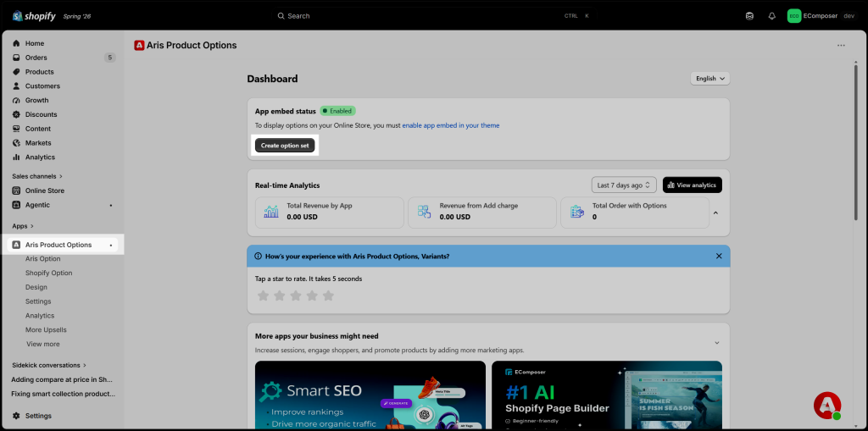Open Settings submenu under Aris app
The image size is (868, 431).
[x=38, y=301]
